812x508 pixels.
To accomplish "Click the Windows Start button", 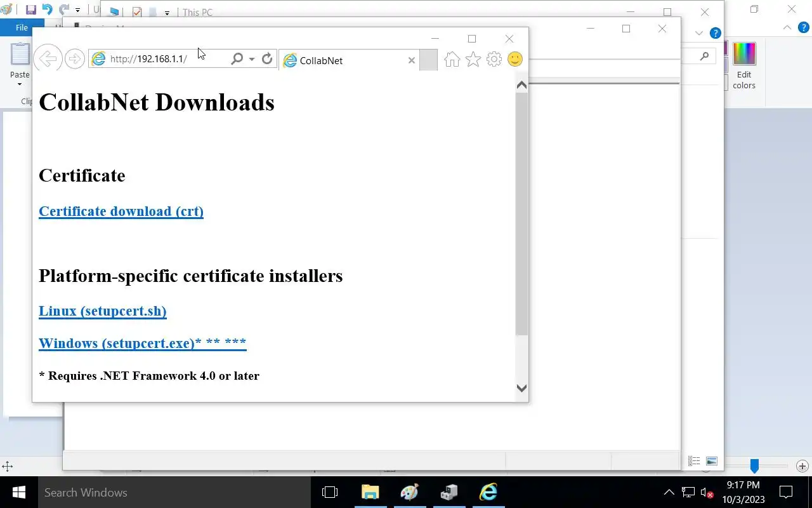I will (18, 492).
